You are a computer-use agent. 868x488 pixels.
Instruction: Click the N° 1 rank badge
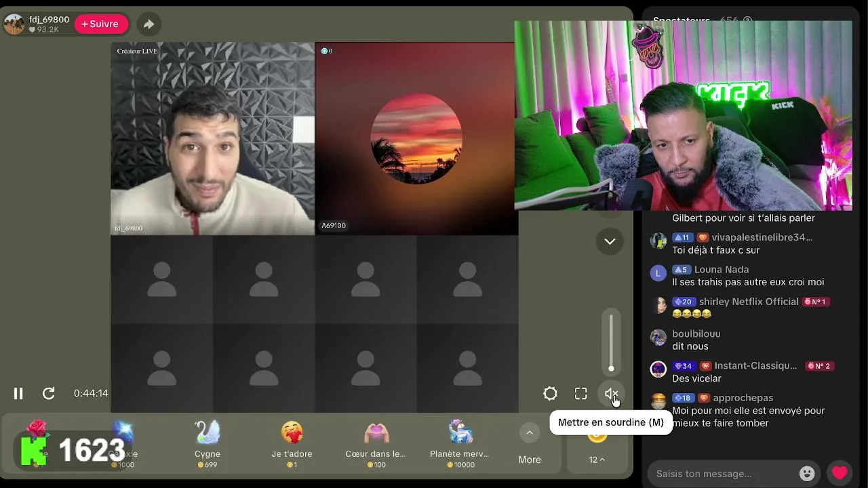816,302
